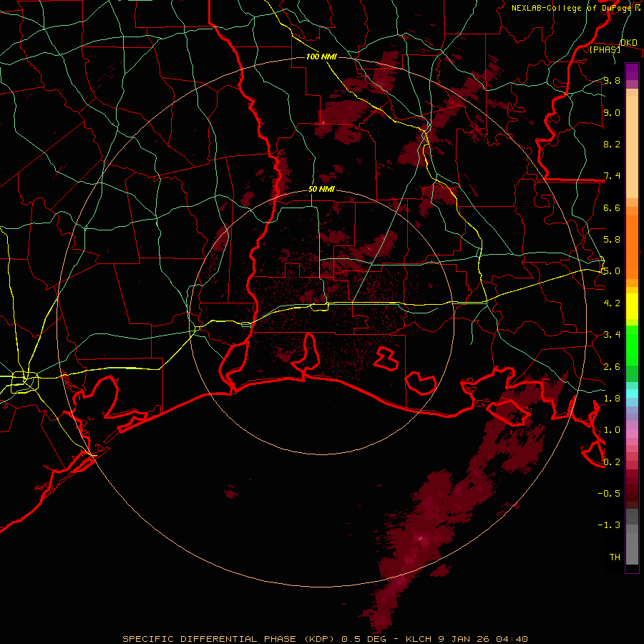Click the '7.4' color scale value
The image size is (644, 644).
[612, 176]
